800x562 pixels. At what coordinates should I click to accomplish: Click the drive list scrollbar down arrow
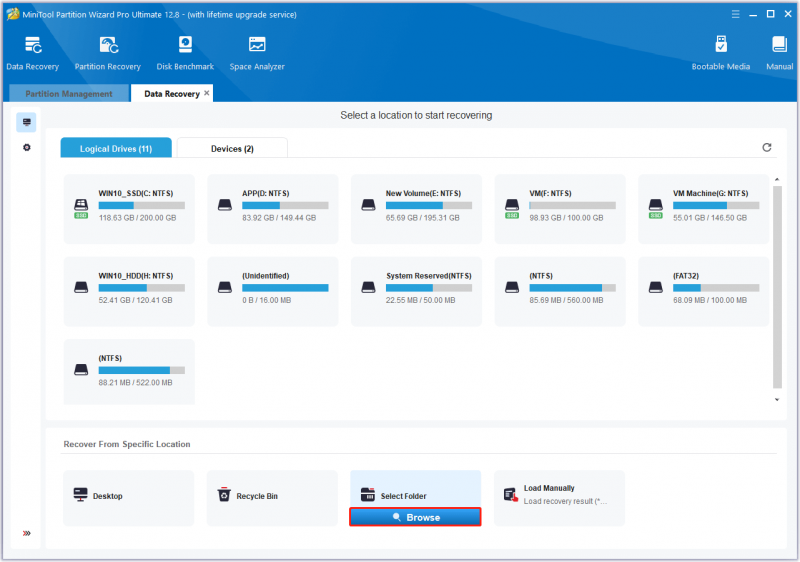[777, 400]
